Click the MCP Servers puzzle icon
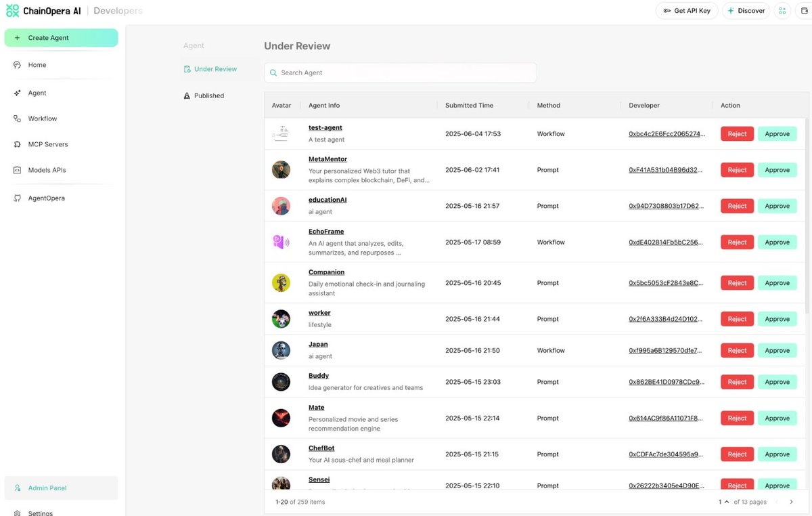Screen dimensions: 812x516 click(17, 144)
